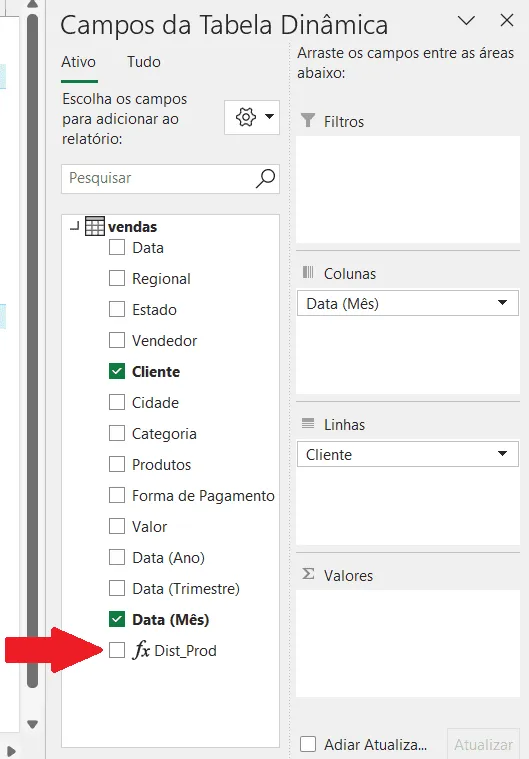Open the Cliente row field dropdown
529x759 pixels.
tap(502, 454)
